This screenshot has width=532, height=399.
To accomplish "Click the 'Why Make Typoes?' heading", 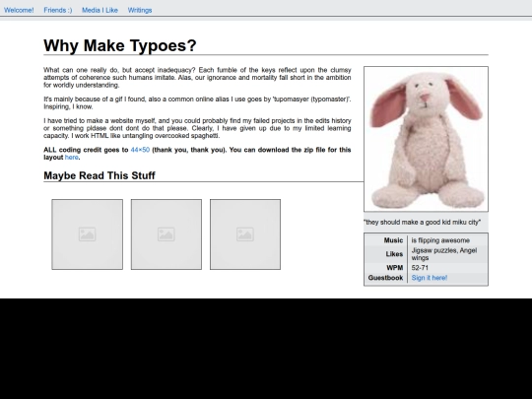I will (x=120, y=45).
